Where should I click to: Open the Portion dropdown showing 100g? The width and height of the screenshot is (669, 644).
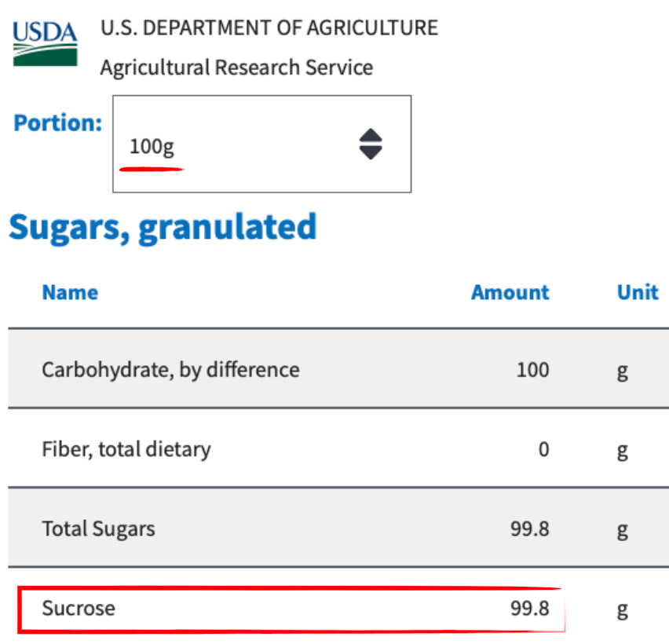[x=262, y=144]
